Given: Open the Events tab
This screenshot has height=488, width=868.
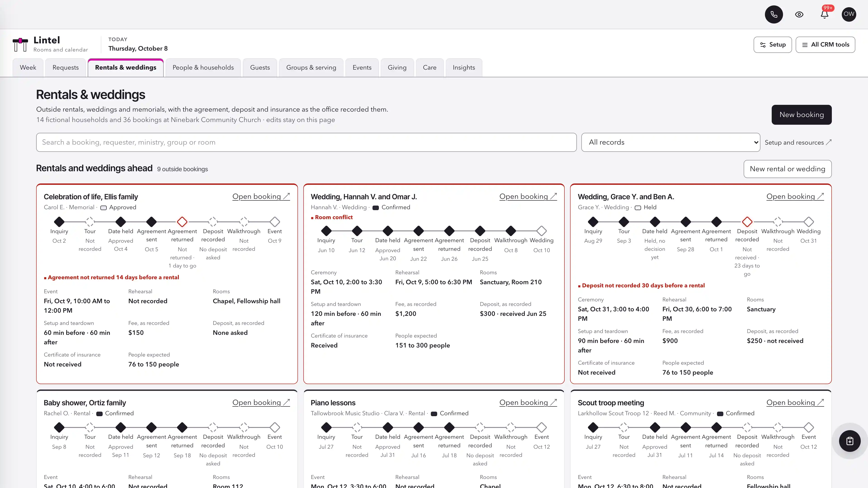Looking at the screenshot, I should coord(362,67).
